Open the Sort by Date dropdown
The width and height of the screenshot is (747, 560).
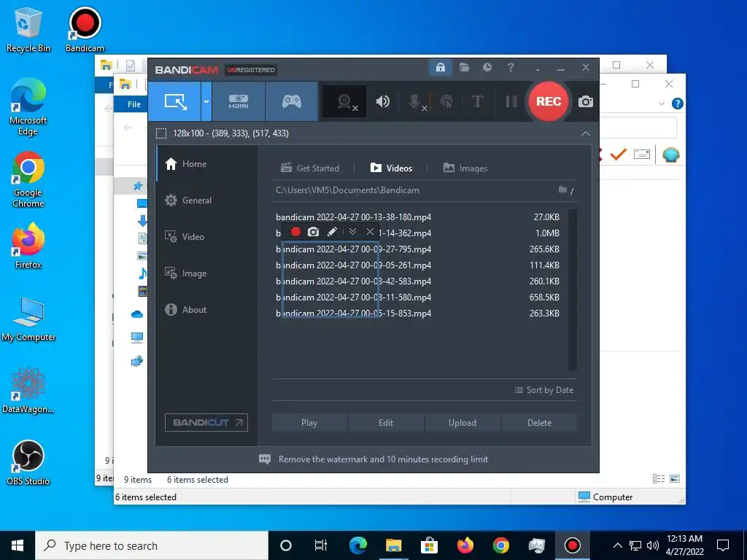coord(544,390)
